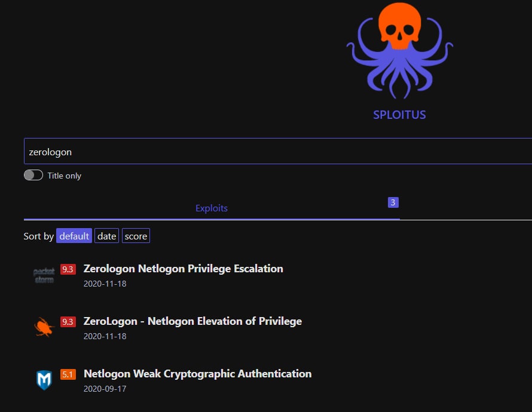Sort results by date

pyautogui.click(x=106, y=236)
